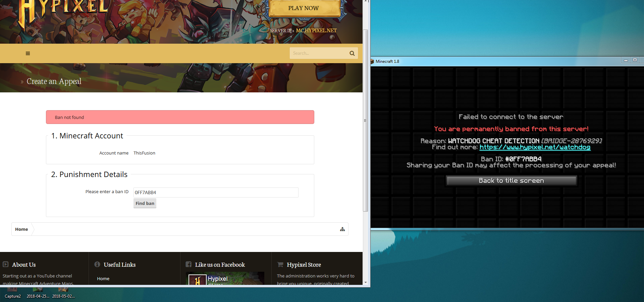This screenshot has width=644, height=302.
Task: Click the Hypixel Store cart icon
Action: [280, 264]
